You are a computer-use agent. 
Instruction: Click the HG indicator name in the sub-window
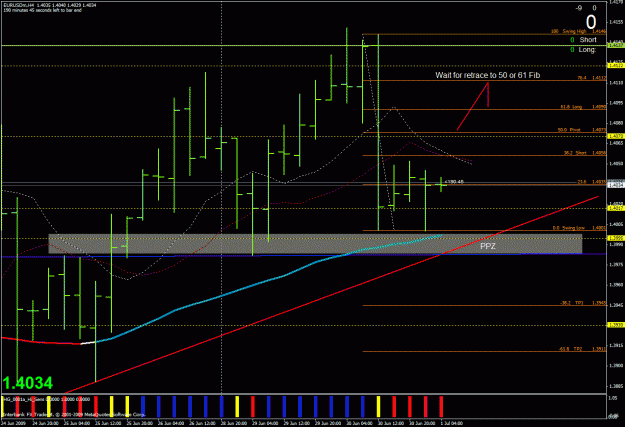pyautogui.click(x=24, y=399)
